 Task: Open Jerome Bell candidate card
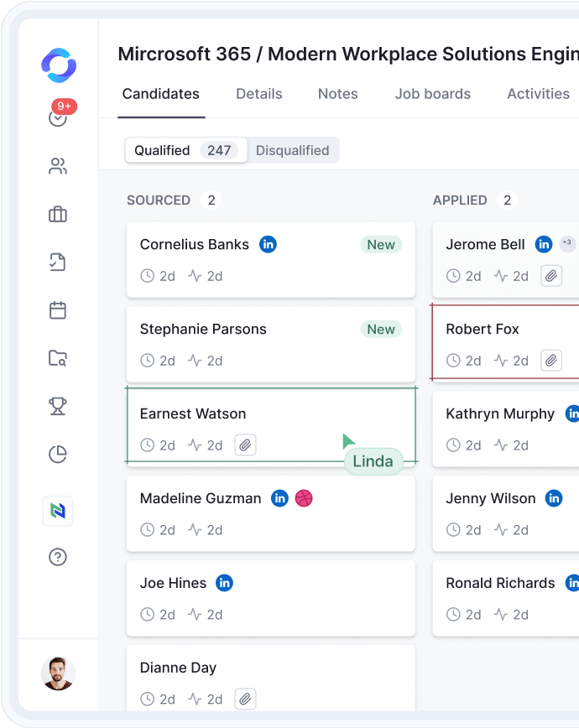pos(506,259)
